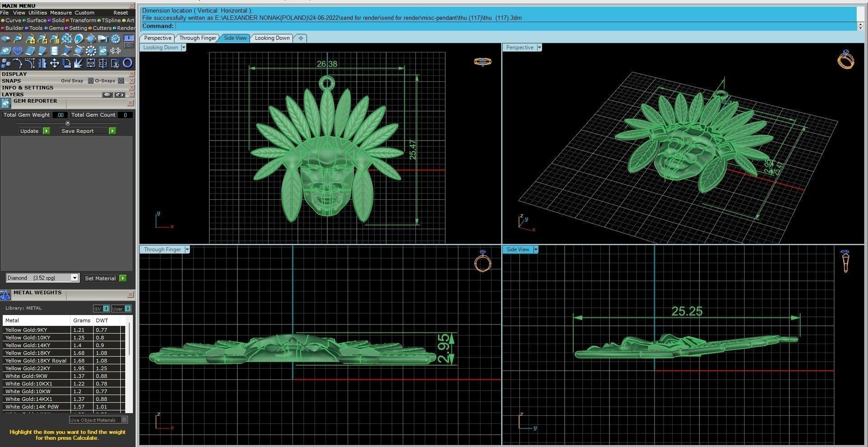
Task: Select the White Gold:14K PdW row
Action: pos(64,407)
